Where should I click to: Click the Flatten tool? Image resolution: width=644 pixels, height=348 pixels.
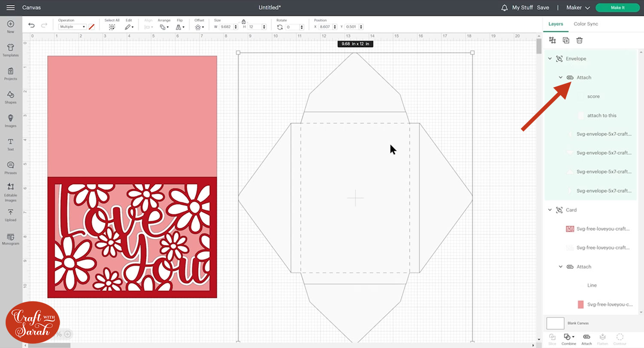coord(602,339)
